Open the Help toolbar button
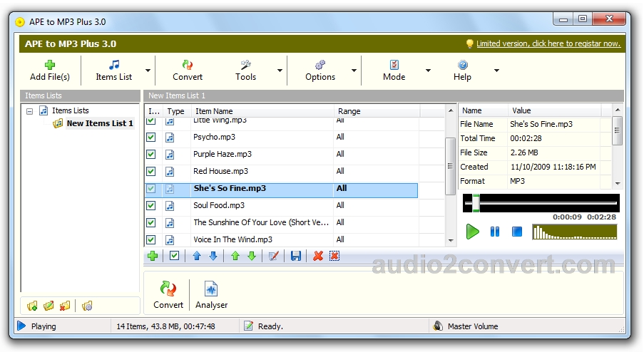Screen dimensions: 644x352 click(462, 71)
